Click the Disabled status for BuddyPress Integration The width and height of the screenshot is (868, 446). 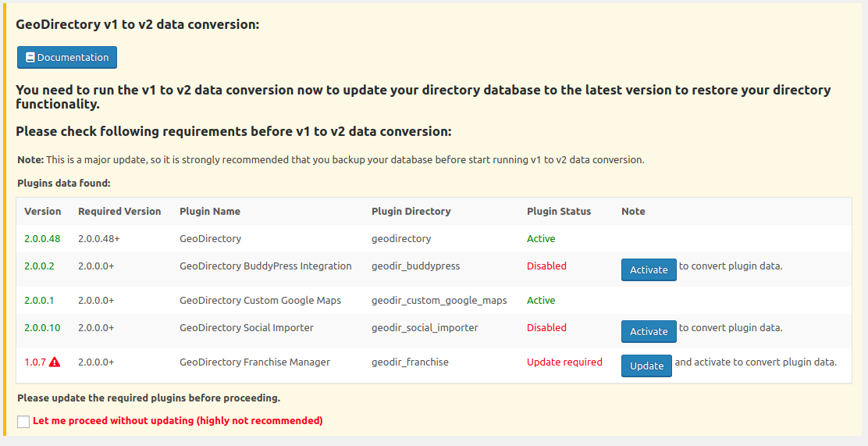(x=547, y=266)
